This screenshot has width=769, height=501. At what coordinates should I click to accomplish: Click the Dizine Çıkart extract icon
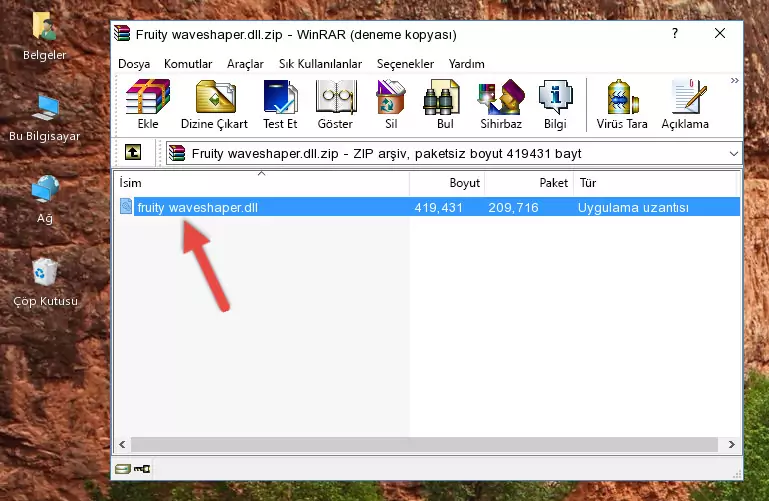[214, 104]
